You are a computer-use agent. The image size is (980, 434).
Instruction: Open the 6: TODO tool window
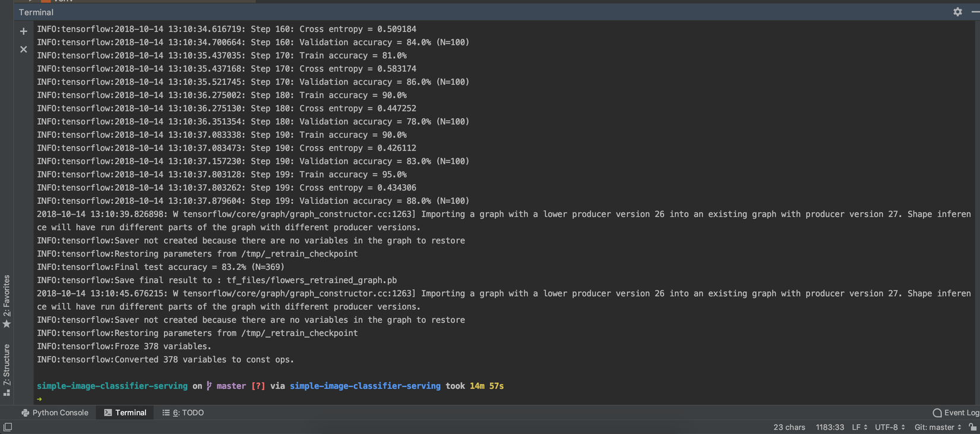pos(183,413)
